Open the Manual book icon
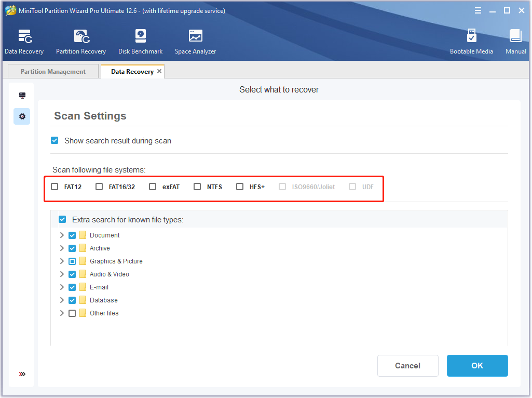This screenshot has height=398, width=532. click(x=515, y=36)
